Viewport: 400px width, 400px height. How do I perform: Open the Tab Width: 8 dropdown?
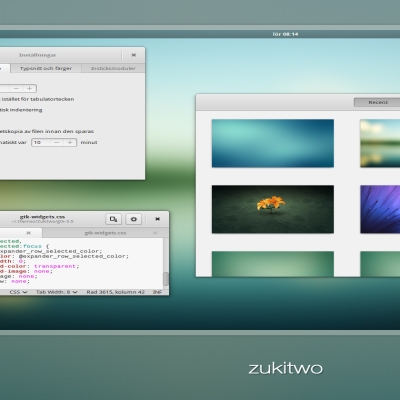(57, 292)
